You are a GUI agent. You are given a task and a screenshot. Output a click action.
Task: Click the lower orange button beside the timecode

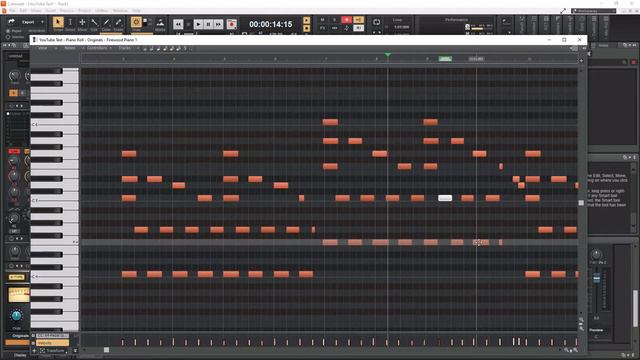click(307, 28)
